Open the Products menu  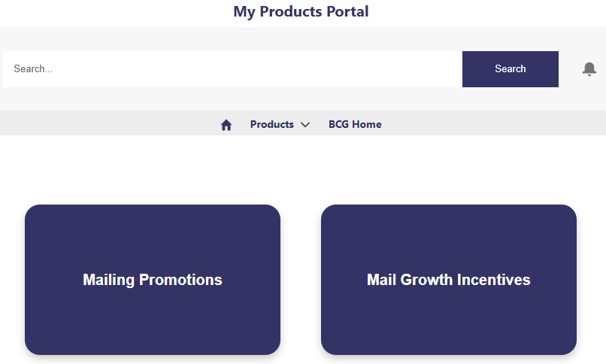272,125
